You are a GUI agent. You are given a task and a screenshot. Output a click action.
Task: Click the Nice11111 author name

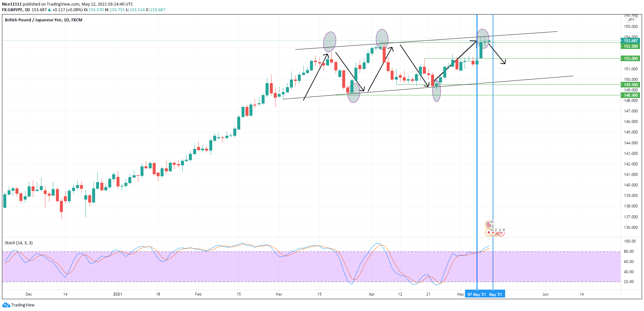(x=12, y=4)
